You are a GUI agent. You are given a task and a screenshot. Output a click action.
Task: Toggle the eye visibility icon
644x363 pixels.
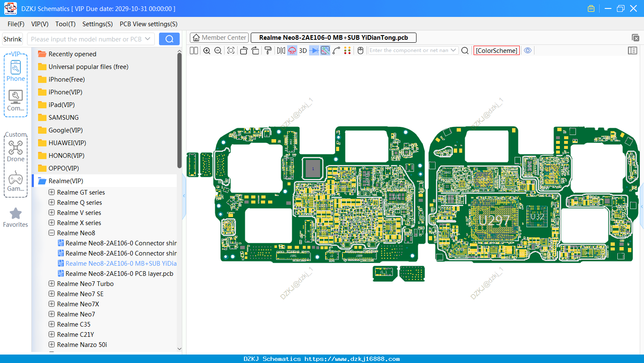click(528, 50)
